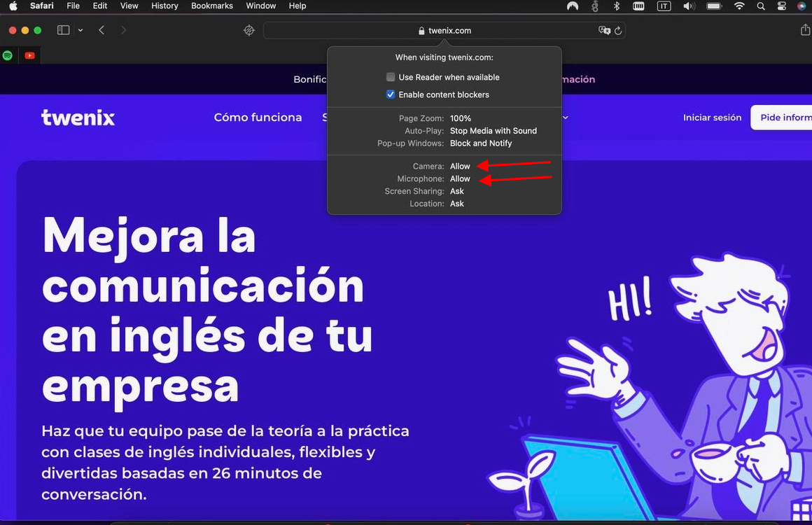Viewport: 812px width, 525px height.
Task: Open Microphone Allow dropdown
Action: point(460,178)
